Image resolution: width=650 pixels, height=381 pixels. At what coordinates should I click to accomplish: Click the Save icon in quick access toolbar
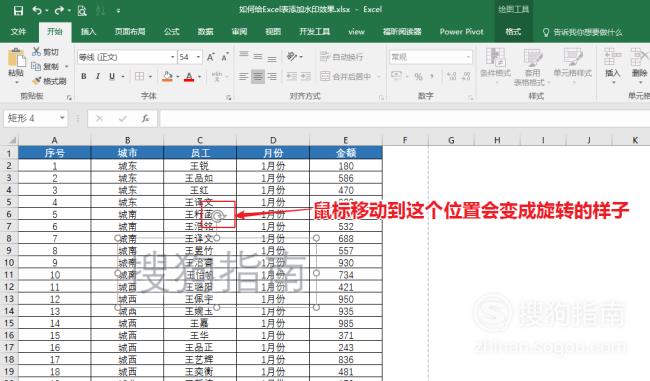click(18, 10)
